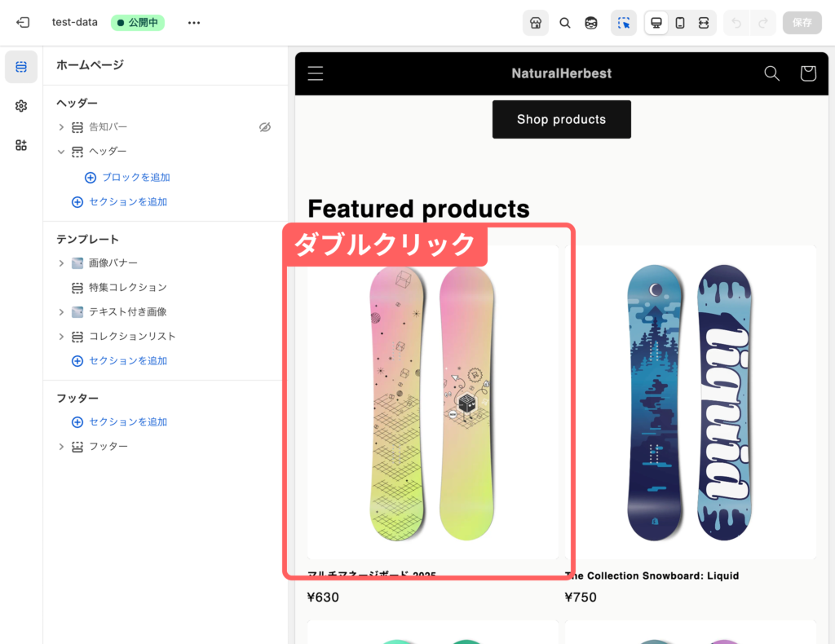Click the magnifier search icon in editor toolbar
The width and height of the screenshot is (835, 644).
click(x=565, y=23)
